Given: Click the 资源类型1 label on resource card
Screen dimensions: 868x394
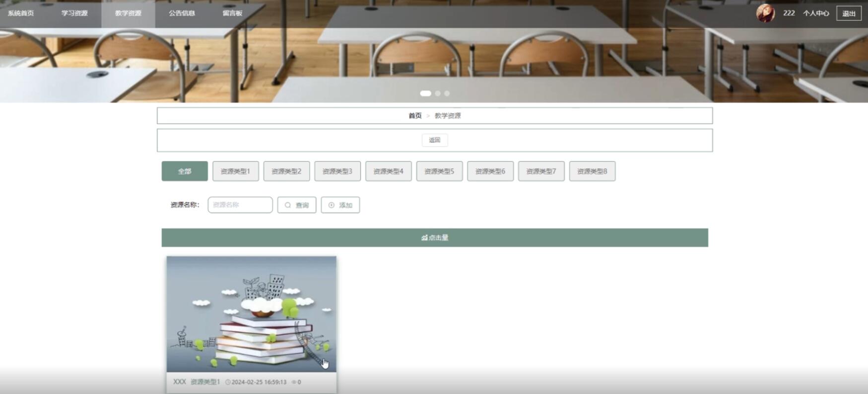Looking at the screenshot, I should click(205, 382).
